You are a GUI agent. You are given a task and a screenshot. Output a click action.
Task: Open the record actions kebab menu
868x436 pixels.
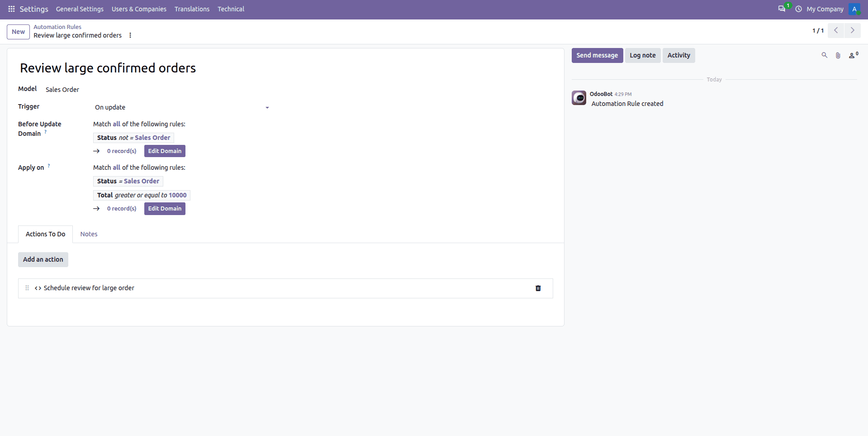130,35
